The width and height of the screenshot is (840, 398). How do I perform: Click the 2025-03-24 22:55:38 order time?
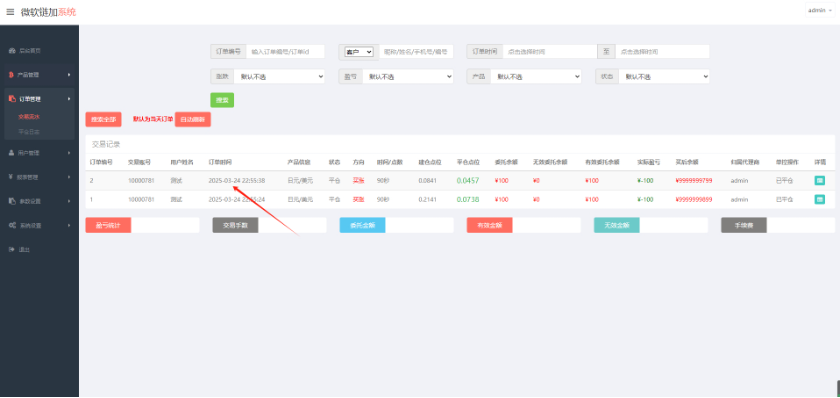237,181
